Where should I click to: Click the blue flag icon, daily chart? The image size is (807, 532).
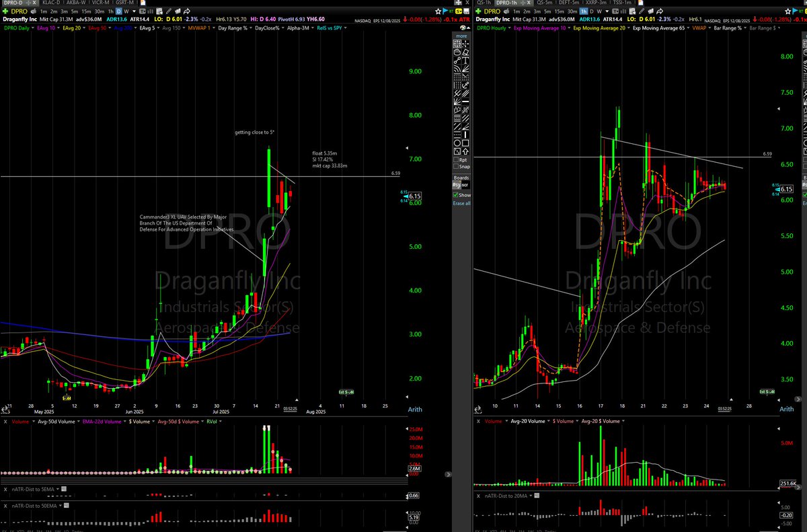pyautogui.click(x=445, y=11)
